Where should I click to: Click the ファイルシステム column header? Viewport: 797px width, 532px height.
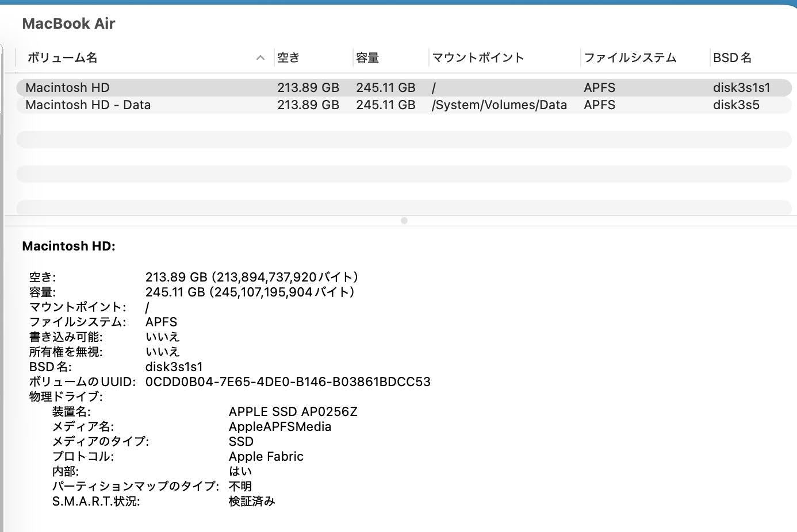pos(629,57)
